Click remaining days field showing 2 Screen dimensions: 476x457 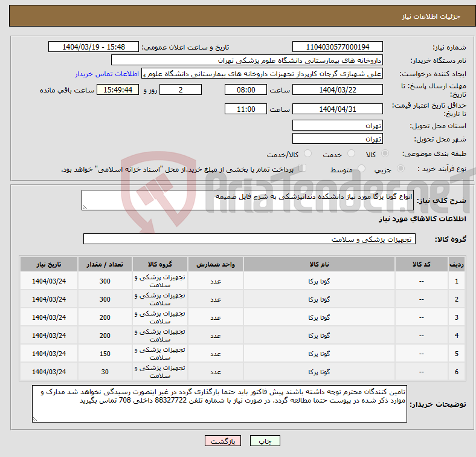click(181, 89)
